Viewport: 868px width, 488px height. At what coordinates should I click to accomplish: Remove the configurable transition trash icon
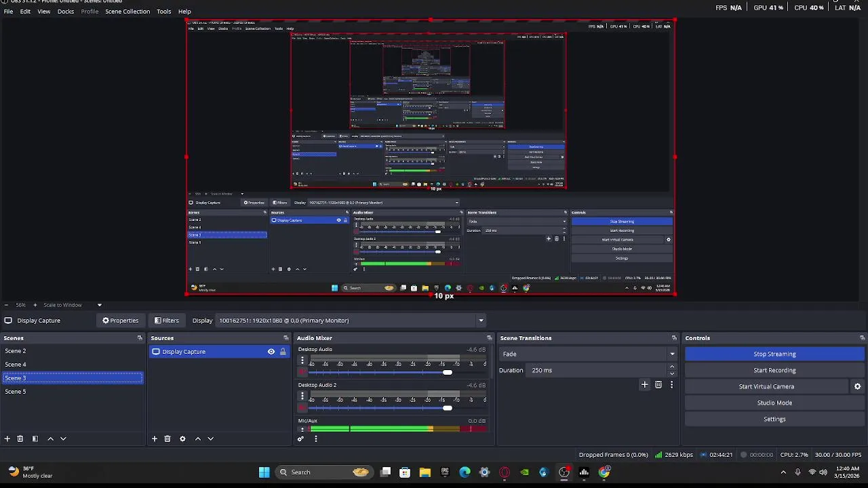point(658,385)
